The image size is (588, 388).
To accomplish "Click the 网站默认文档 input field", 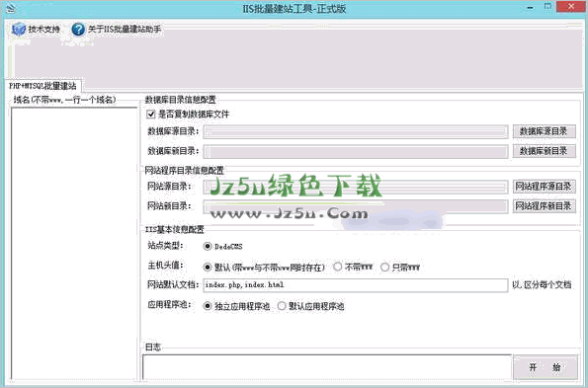I will coord(356,285).
